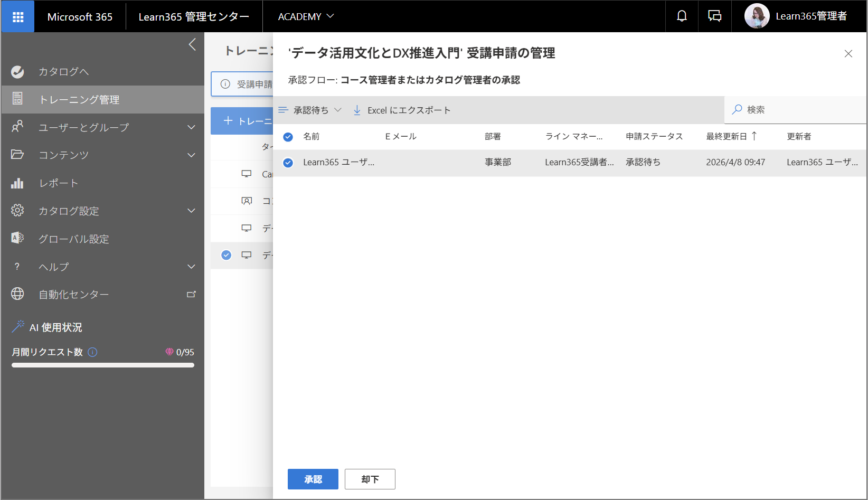Click the ヘルプ question mark icon
The image size is (868, 500).
[17, 267]
